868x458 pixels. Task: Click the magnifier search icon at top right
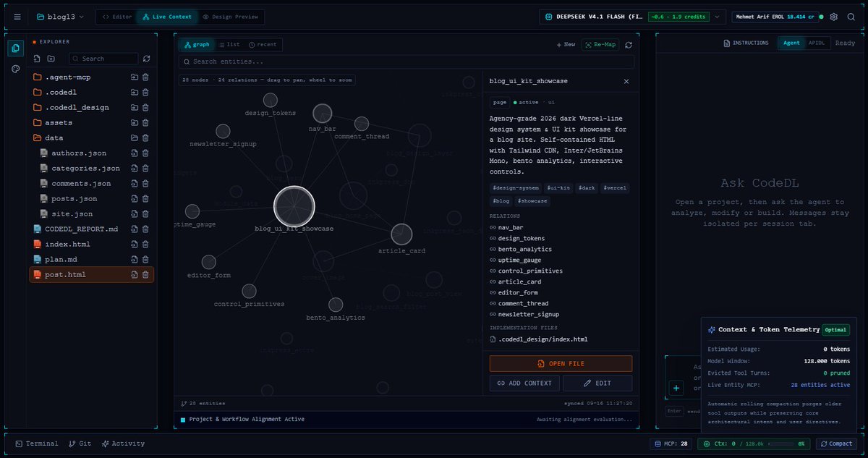coord(851,17)
